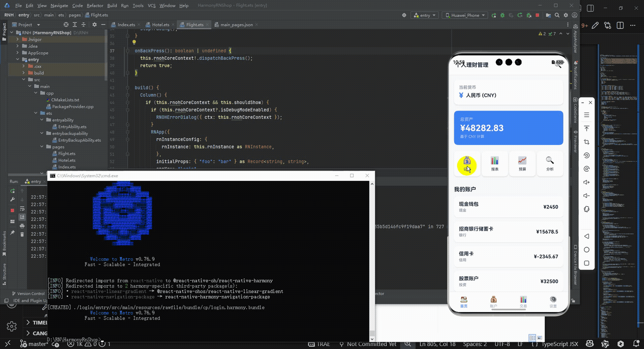Click the volume down icon in emulator toolbar
The height and width of the screenshot is (349, 644).
586,196
